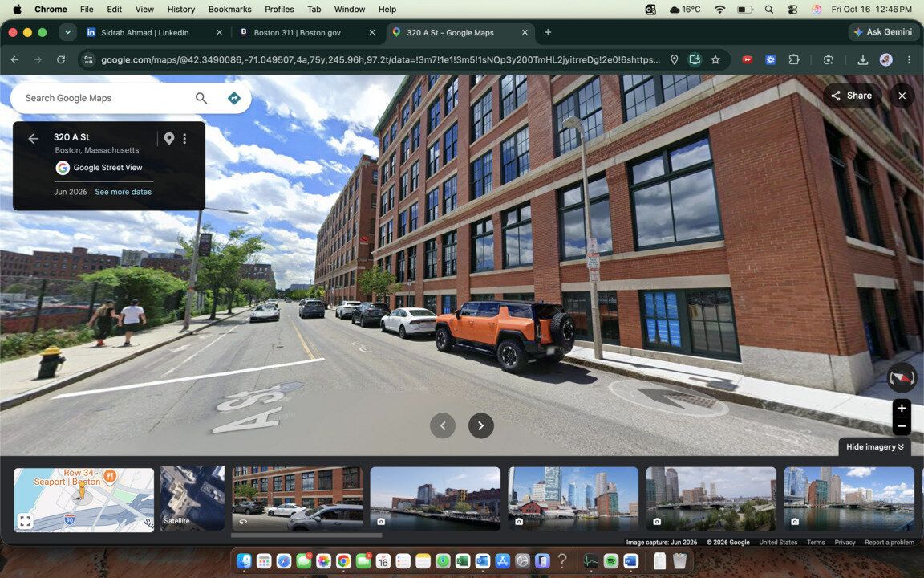Expand the map thumbnail to full screen
Screen dimensions: 924x578
(25, 521)
